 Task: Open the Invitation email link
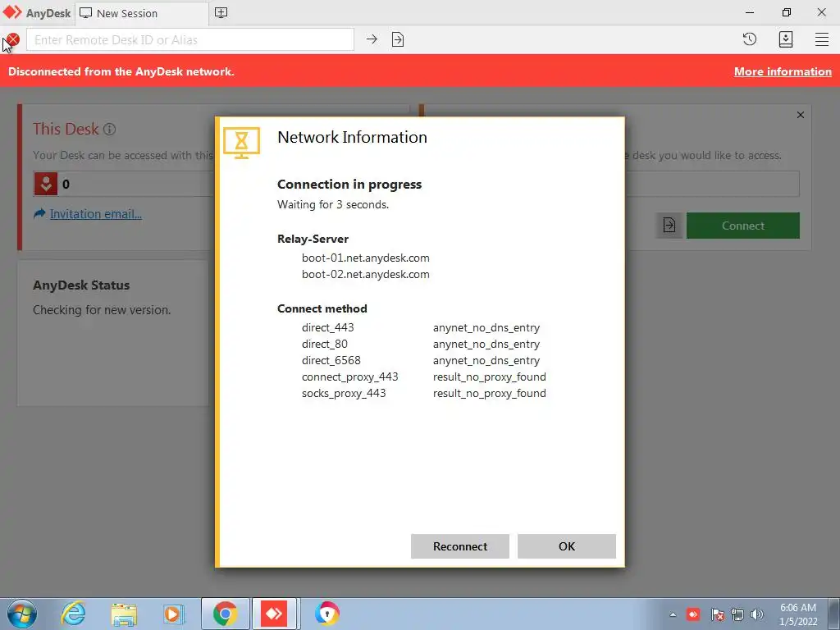(x=95, y=214)
